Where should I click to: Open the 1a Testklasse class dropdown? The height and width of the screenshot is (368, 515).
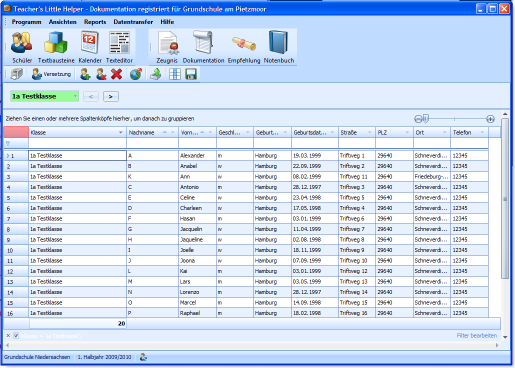pos(75,96)
